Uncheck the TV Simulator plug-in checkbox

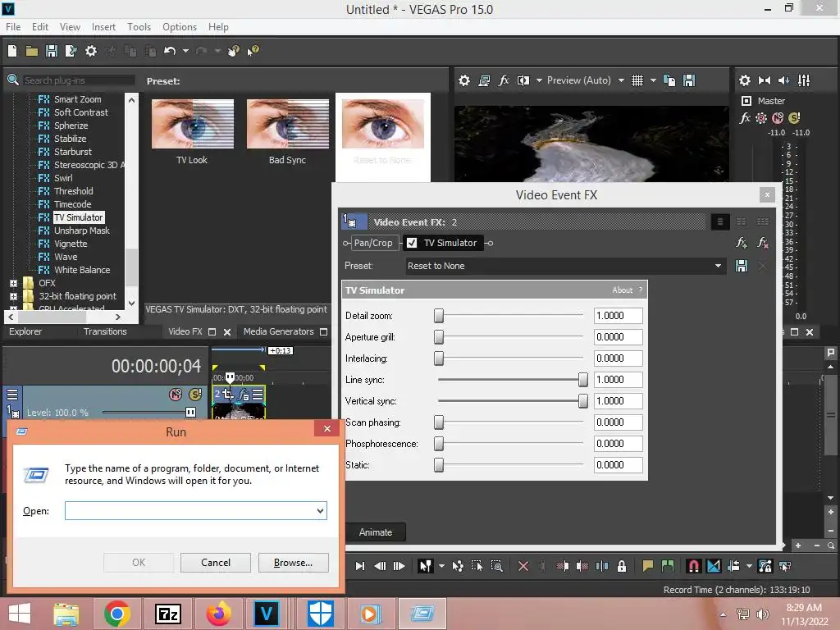(x=412, y=243)
